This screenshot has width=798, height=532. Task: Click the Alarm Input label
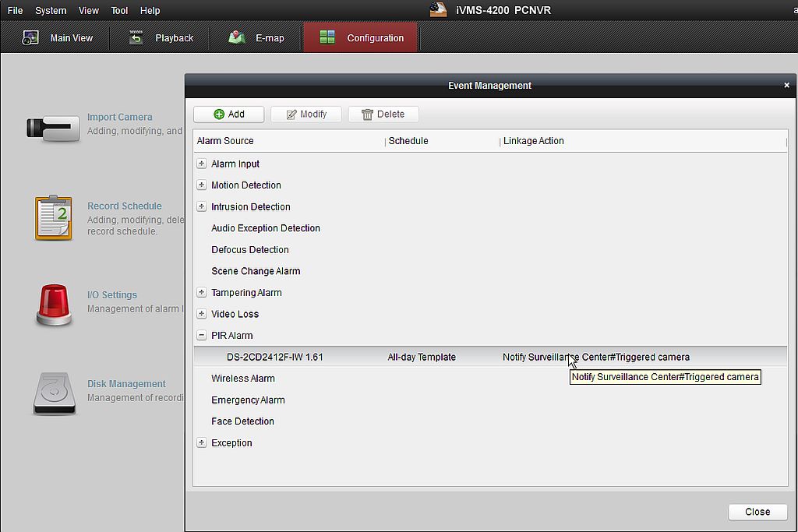pos(235,164)
